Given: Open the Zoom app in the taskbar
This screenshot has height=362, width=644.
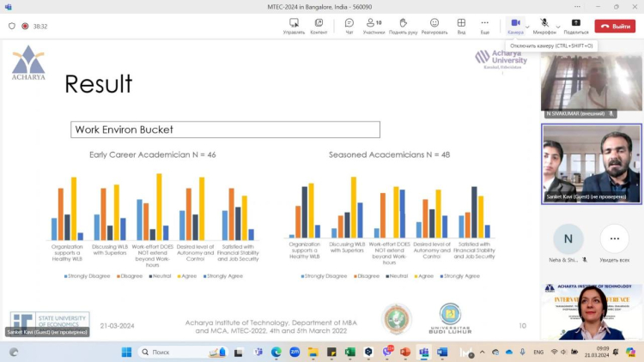Looking at the screenshot, I should pos(295,352).
